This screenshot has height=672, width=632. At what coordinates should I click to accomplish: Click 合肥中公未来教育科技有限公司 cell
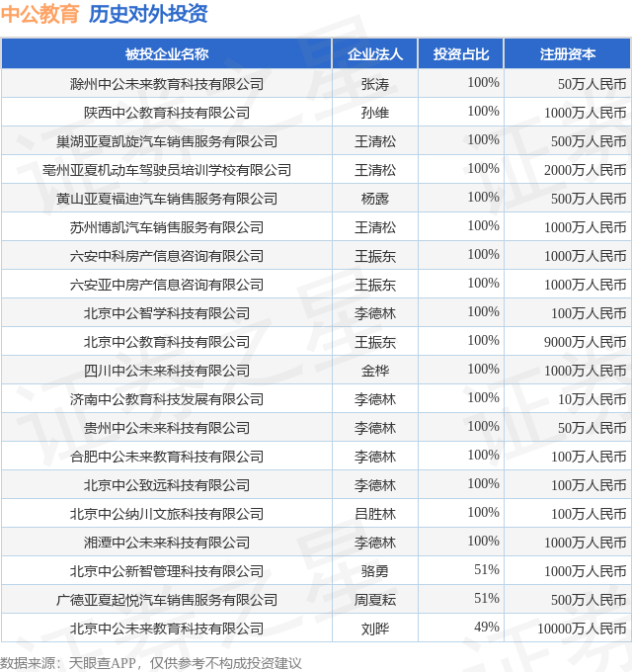coord(167,458)
